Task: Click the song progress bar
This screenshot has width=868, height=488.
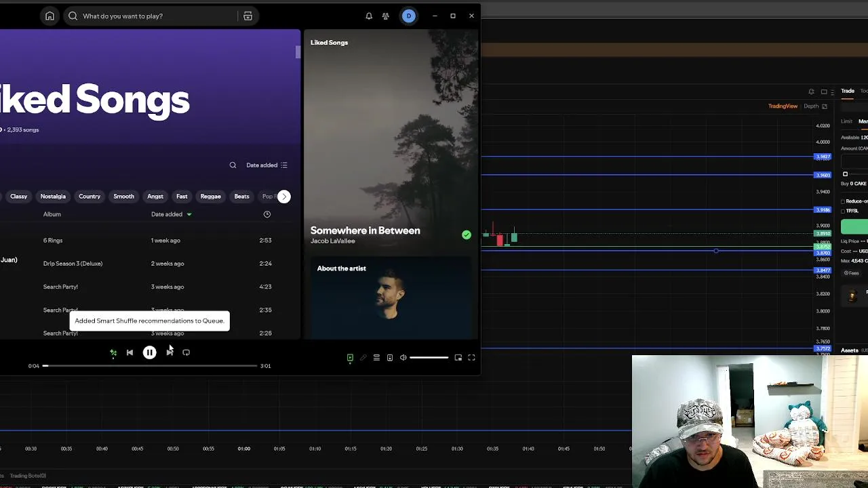Action: [151, 366]
